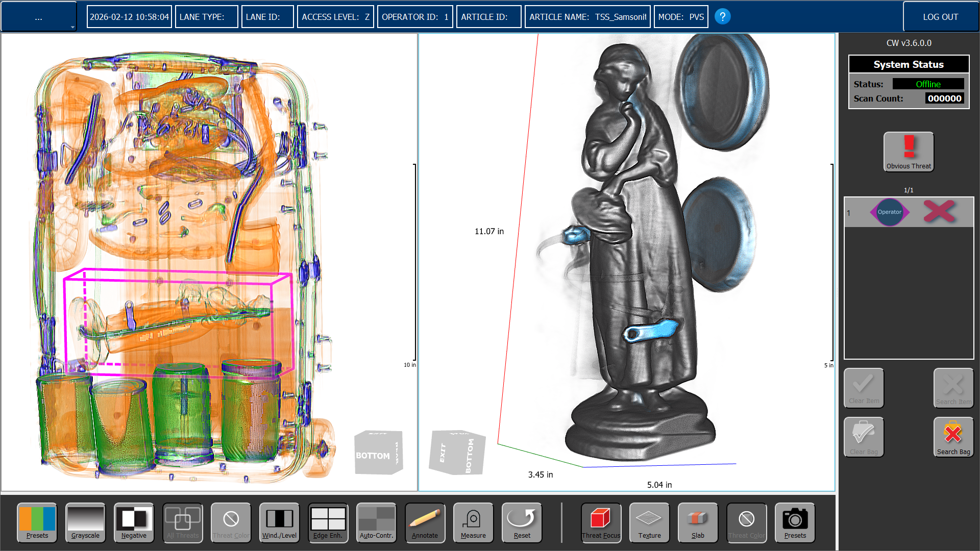Apply Auto-Contrast to the scan

click(x=376, y=522)
